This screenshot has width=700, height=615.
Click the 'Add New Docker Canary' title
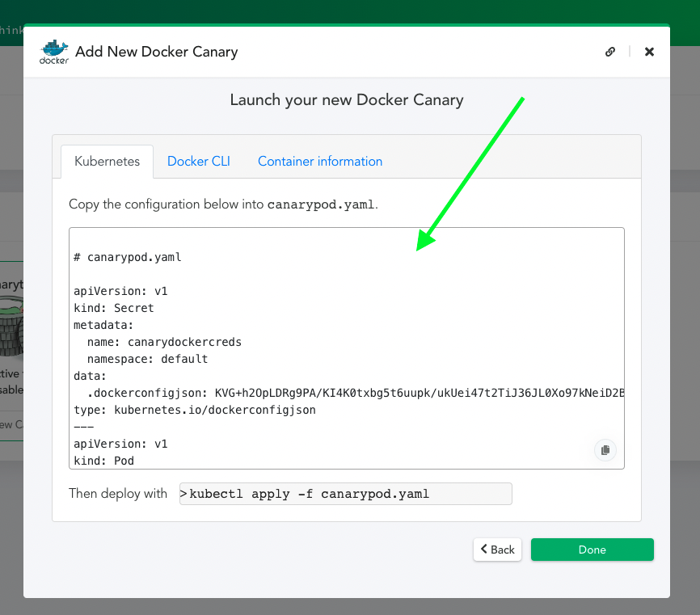pyautogui.click(x=156, y=52)
